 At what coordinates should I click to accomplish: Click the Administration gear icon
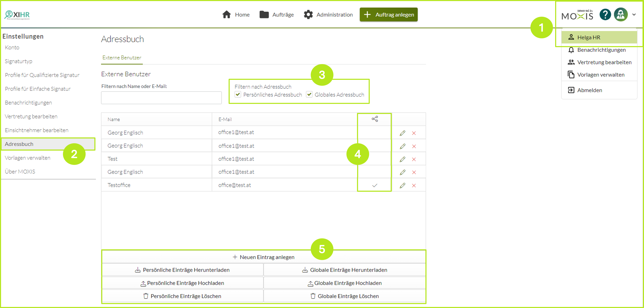point(308,14)
